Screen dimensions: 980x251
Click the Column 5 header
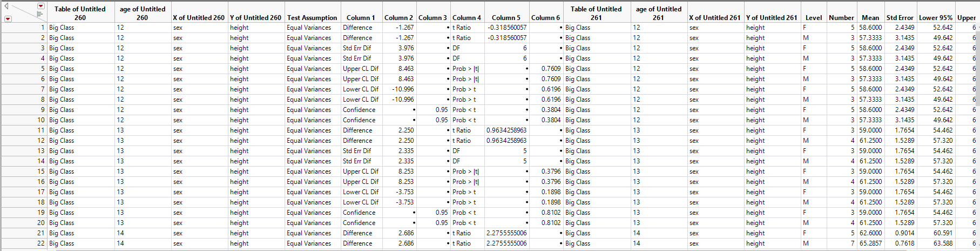(x=506, y=18)
